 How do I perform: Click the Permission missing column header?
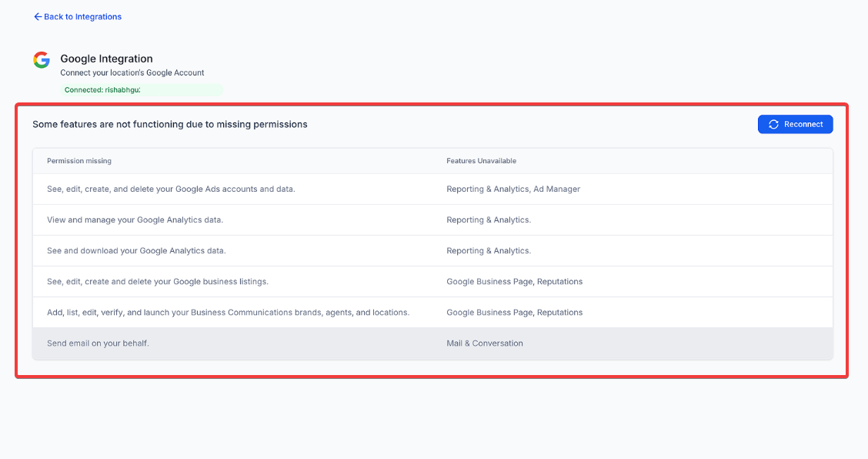tap(79, 161)
